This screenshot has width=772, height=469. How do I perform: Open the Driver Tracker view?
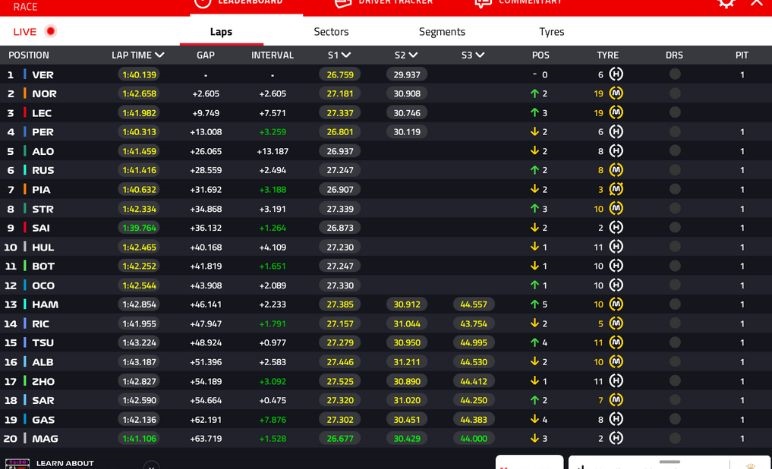[384, 3]
